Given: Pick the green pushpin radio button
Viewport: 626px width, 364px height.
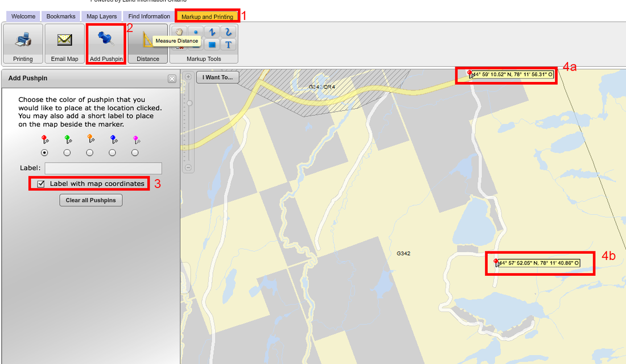Looking at the screenshot, I should 67,152.
